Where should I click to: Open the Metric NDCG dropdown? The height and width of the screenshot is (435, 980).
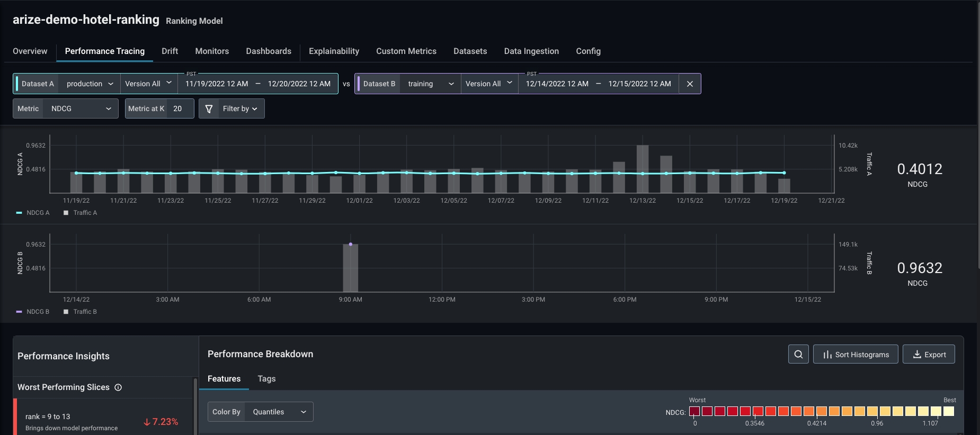click(x=81, y=108)
